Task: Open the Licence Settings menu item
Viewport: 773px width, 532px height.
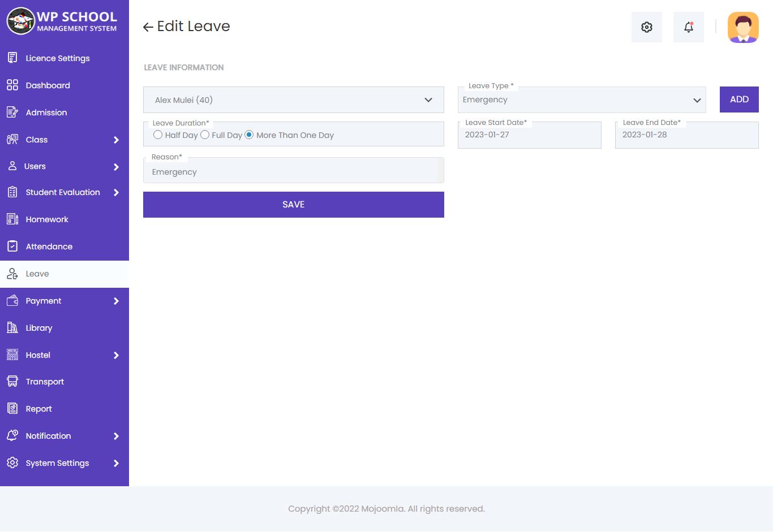Action: tap(65, 58)
